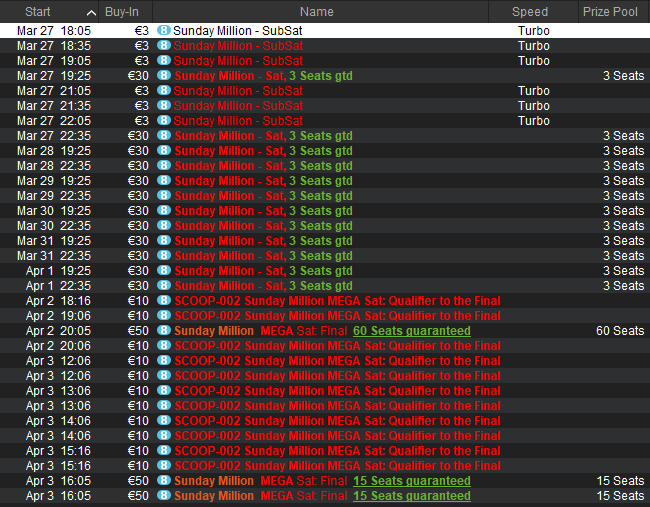
Task: Select SCOOP-002 MEGA Sat Qualifier at Apr 2 19:06
Action: 337,315
